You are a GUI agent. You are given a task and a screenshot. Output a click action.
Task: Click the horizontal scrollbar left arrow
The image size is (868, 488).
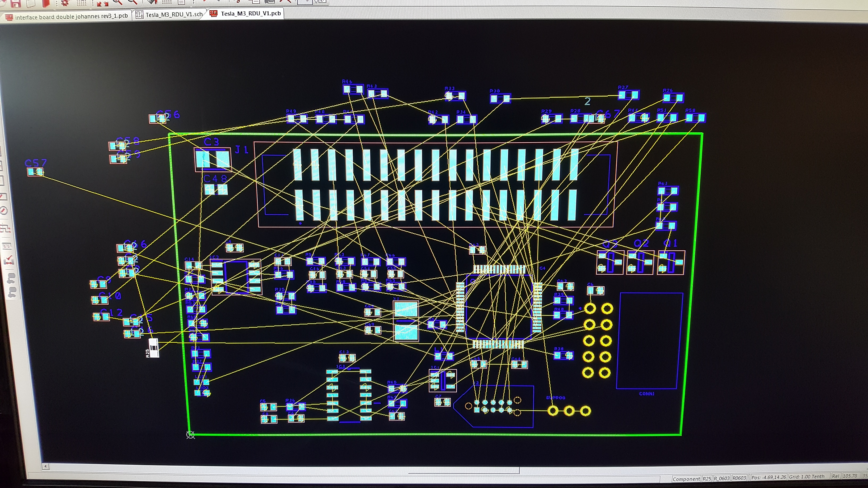coord(45,466)
